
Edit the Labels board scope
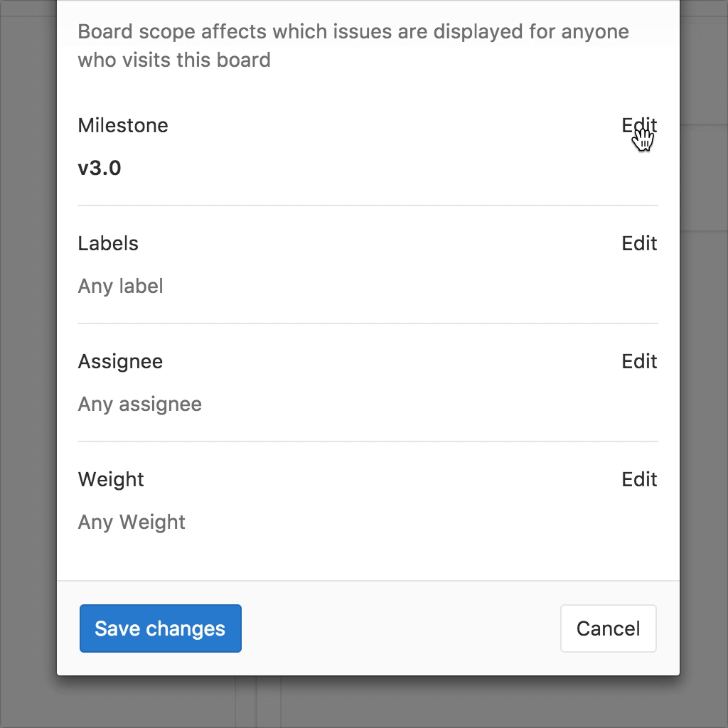639,244
